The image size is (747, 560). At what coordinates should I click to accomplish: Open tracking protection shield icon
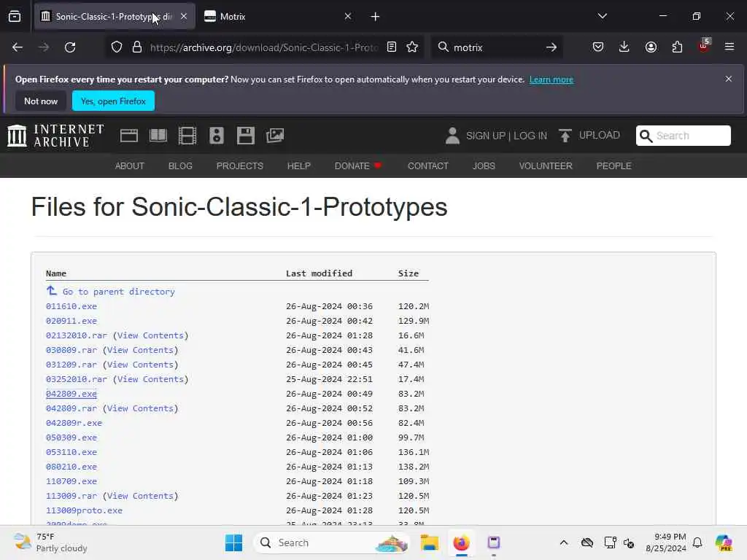point(117,47)
